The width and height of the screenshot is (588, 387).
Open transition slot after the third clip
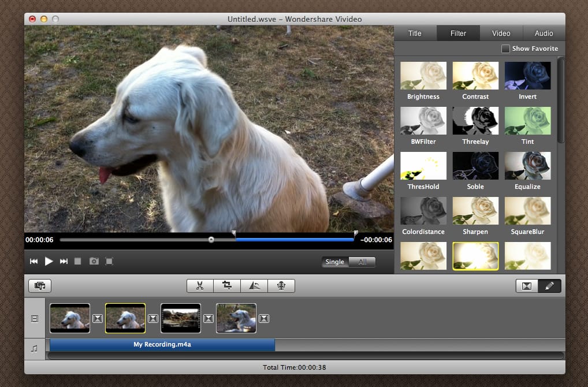click(209, 318)
